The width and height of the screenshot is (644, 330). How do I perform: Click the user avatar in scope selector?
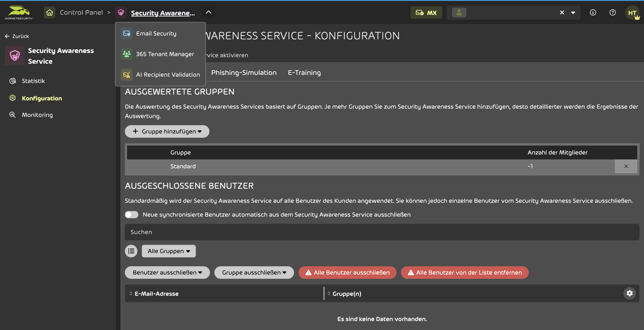tap(459, 13)
